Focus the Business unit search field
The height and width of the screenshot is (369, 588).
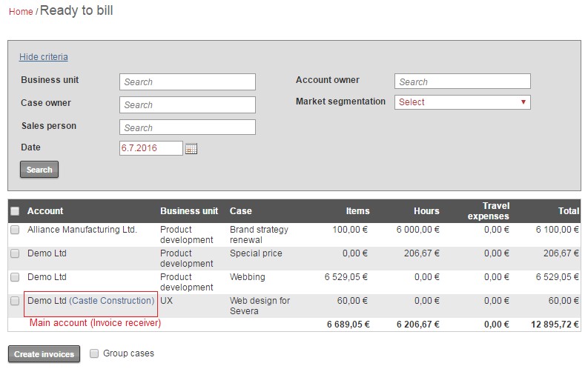pos(187,82)
